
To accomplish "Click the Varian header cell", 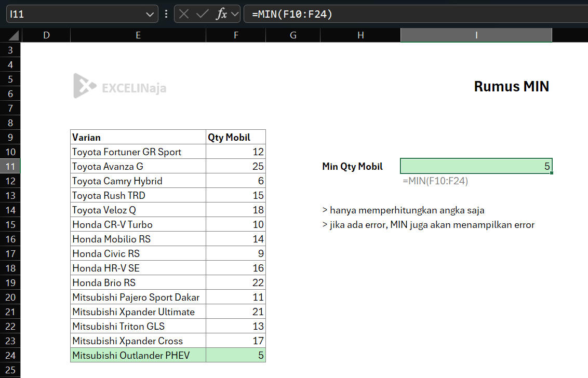I will (x=138, y=137).
